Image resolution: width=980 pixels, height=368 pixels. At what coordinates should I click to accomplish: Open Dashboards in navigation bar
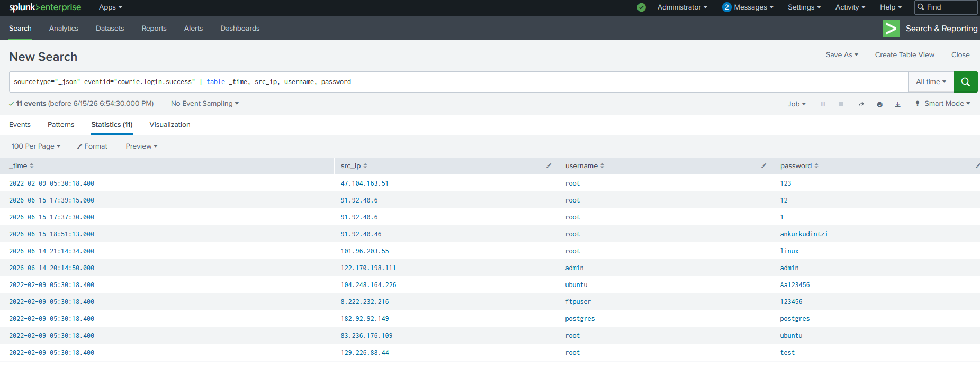pos(240,29)
